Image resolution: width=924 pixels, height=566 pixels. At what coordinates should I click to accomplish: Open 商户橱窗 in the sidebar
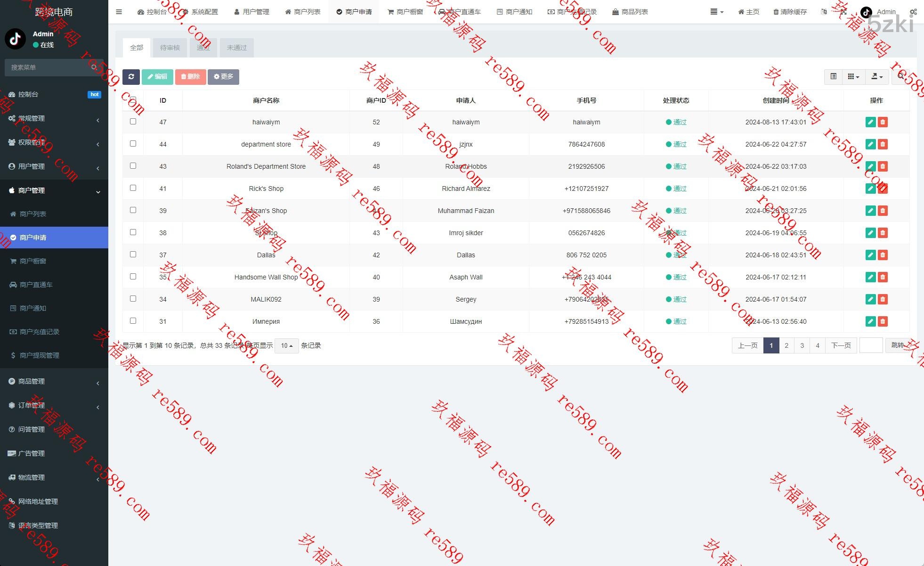33,261
